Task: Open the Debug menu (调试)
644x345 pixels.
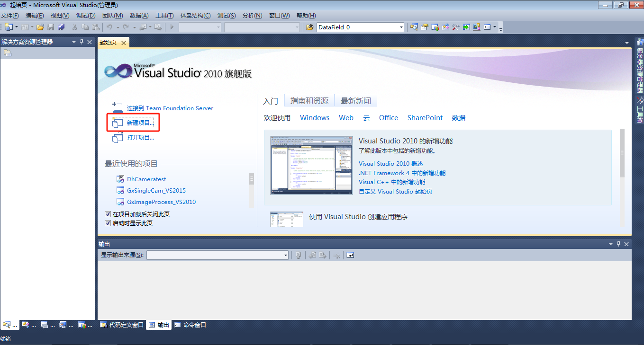Action: (85, 16)
